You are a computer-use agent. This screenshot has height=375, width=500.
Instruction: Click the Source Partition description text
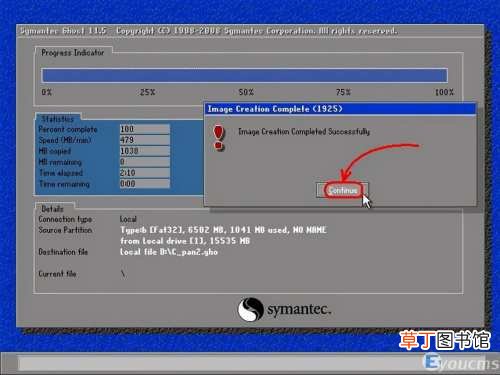click(223, 235)
